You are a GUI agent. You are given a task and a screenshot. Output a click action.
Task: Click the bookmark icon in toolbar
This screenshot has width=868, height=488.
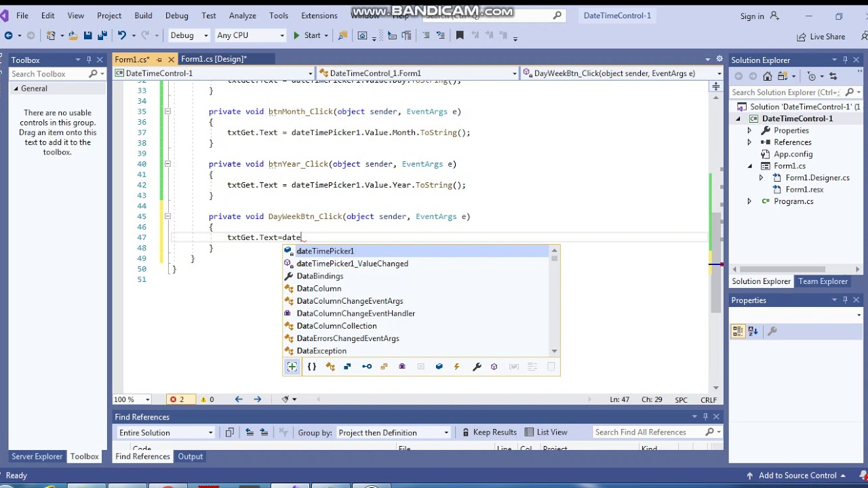point(459,35)
